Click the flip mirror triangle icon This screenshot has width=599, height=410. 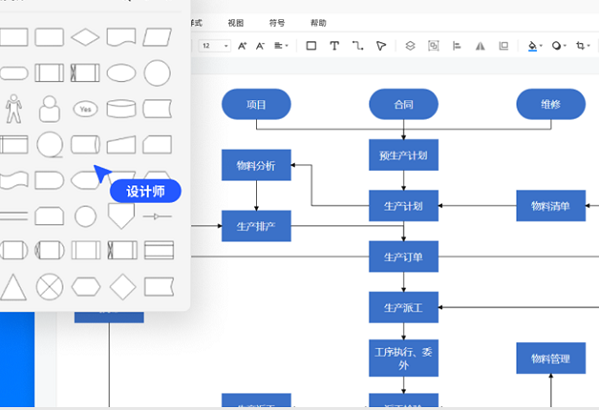480,46
